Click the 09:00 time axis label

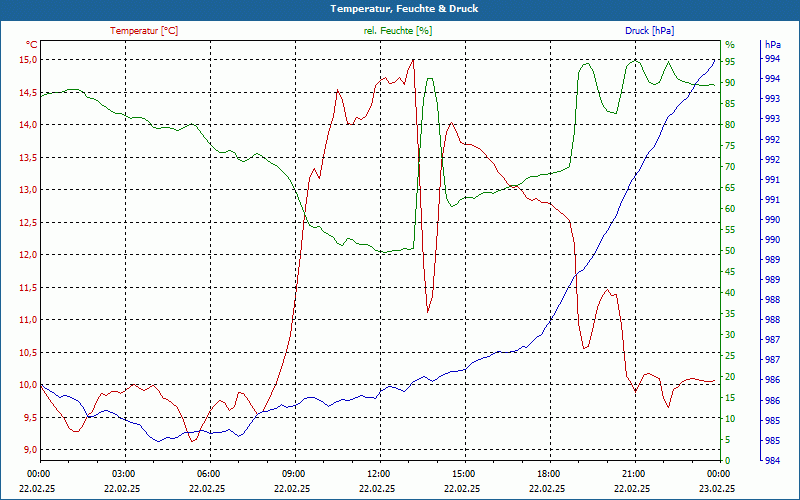point(294,474)
